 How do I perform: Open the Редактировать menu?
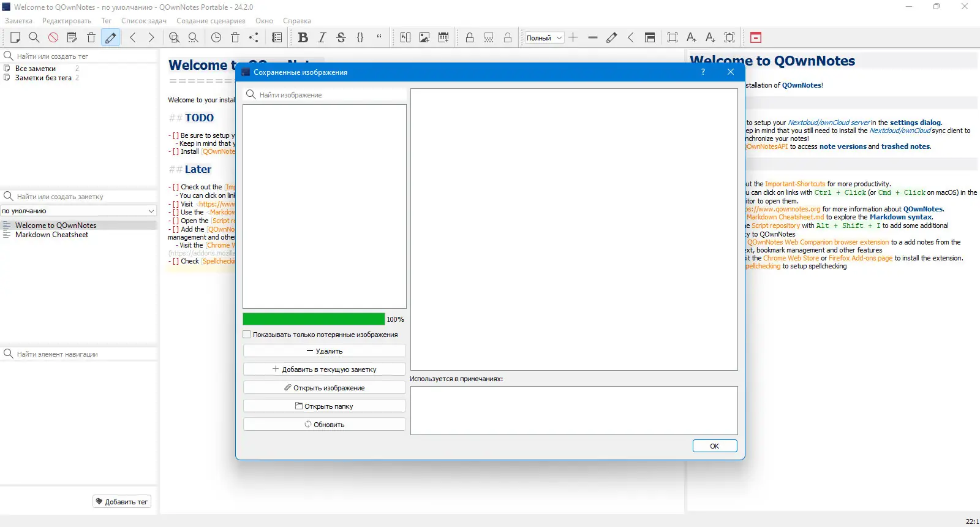67,21
